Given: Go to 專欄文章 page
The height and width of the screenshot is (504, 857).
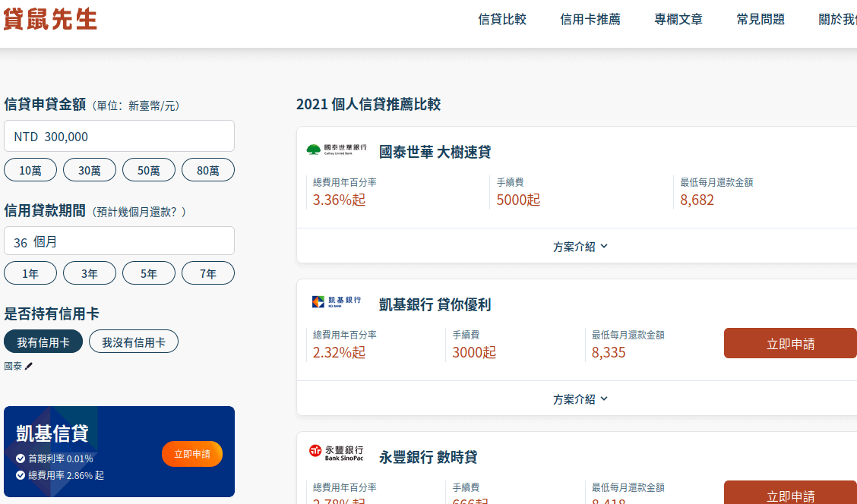Looking at the screenshot, I should (678, 20).
